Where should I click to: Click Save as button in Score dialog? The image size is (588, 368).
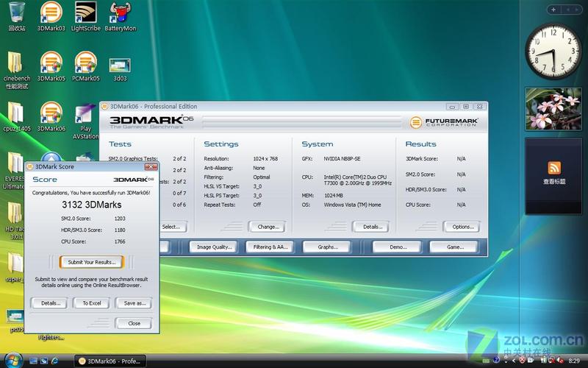[134, 303]
